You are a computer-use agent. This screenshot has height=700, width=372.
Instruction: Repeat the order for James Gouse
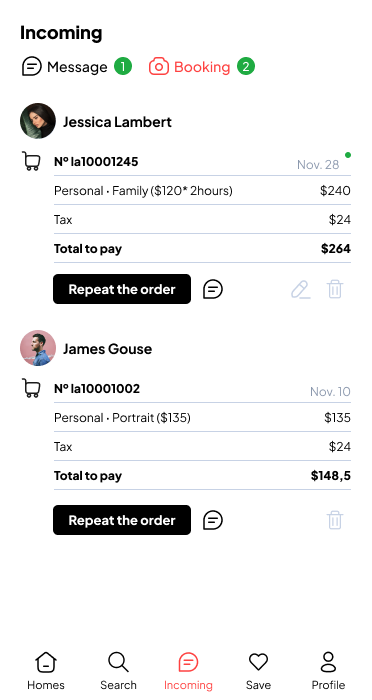point(122,520)
